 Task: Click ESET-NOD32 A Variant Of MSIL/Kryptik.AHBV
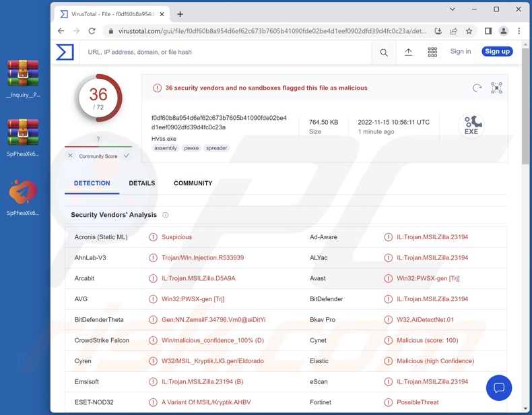[206, 402]
